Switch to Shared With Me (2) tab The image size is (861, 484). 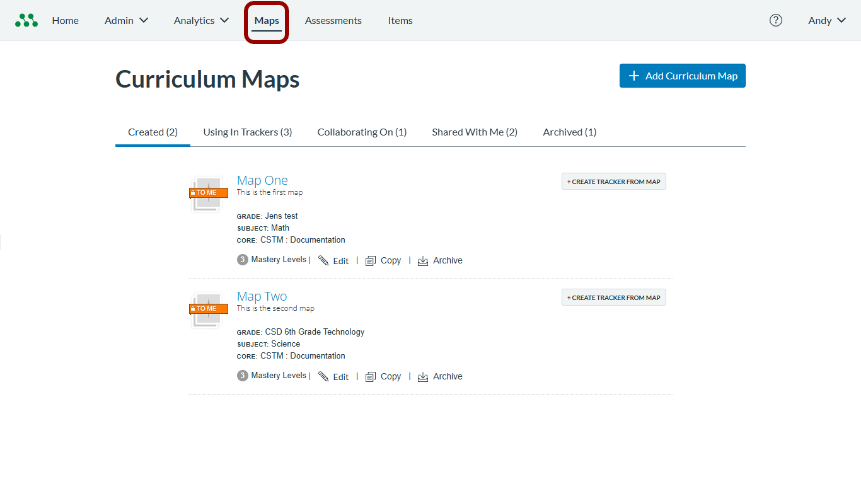474,132
